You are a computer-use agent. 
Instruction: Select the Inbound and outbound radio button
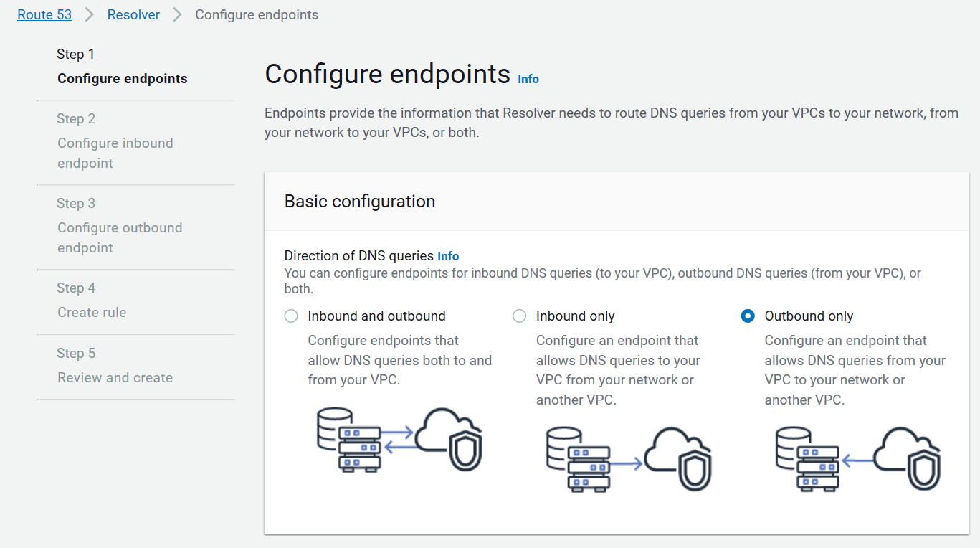point(291,316)
